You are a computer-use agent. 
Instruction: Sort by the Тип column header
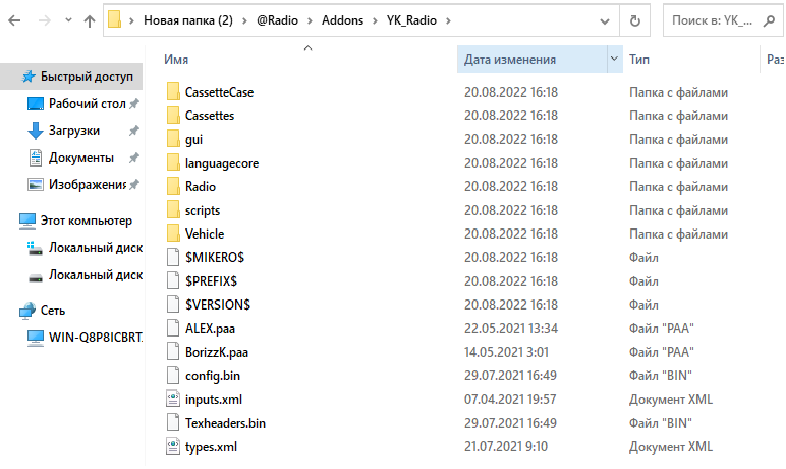639,59
